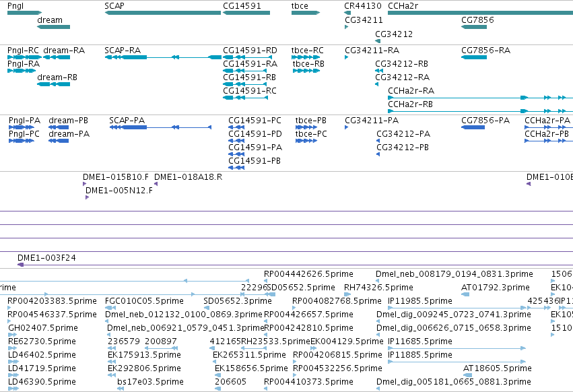Click the RE62730.5prime EST feature

point(13,348)
